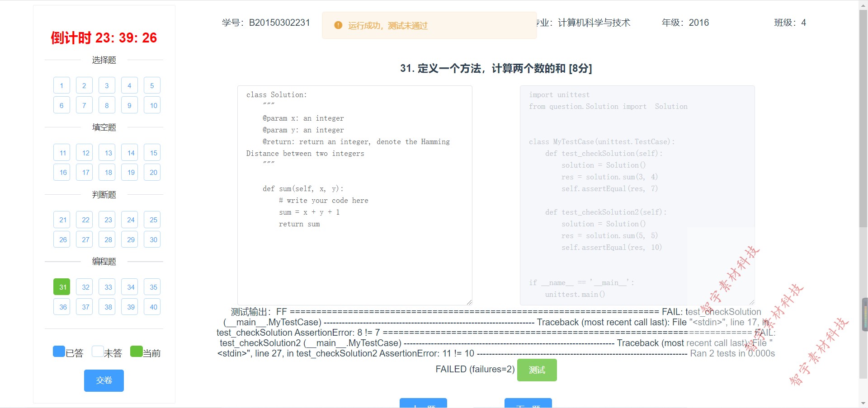Viewport: 868px width, 408px height.
Task: Open question 10
Action: pyautogui.click(x=152, y=105)
